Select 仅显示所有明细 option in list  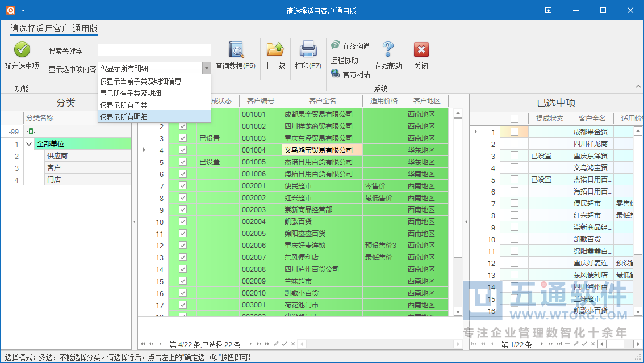pyautogui.click(x=154, y=116)
